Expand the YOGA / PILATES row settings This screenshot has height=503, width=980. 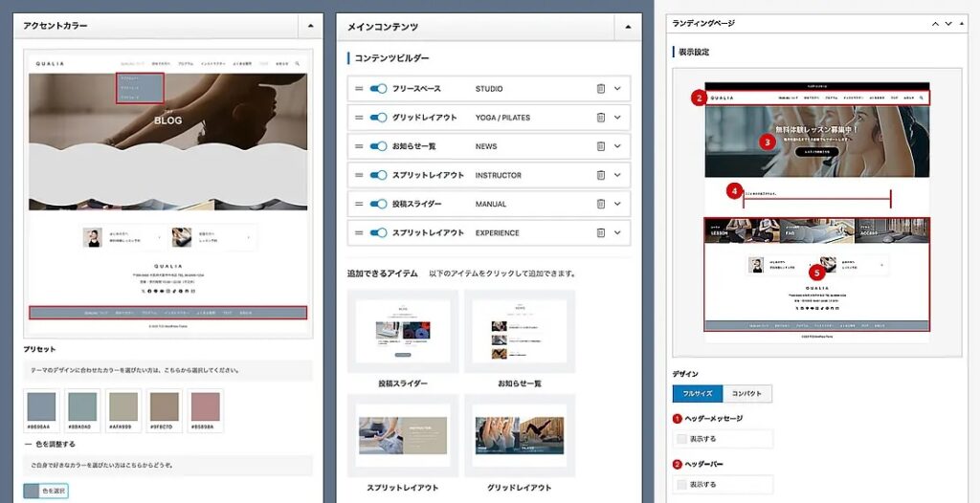click(617, 118)
